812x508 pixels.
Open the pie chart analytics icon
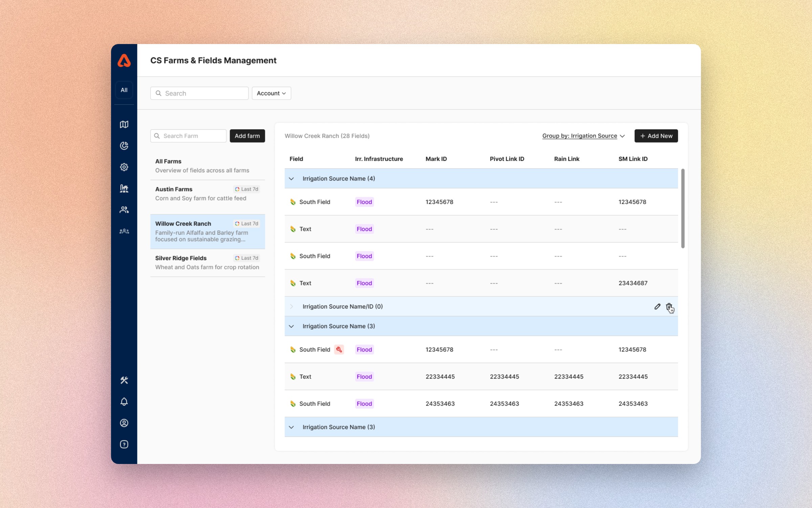click(x=124, y=146)
